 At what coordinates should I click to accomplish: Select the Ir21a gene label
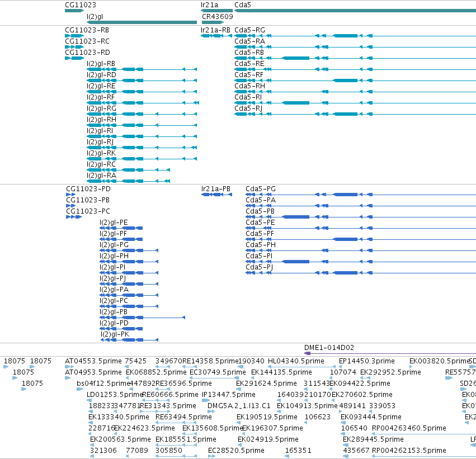tap(209, 5)
